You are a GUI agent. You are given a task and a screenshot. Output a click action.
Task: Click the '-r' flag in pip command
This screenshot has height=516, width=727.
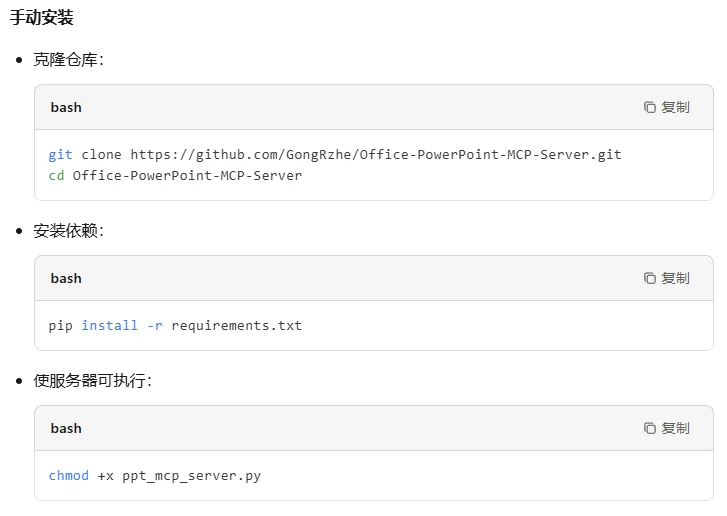[x=154, y=326]
